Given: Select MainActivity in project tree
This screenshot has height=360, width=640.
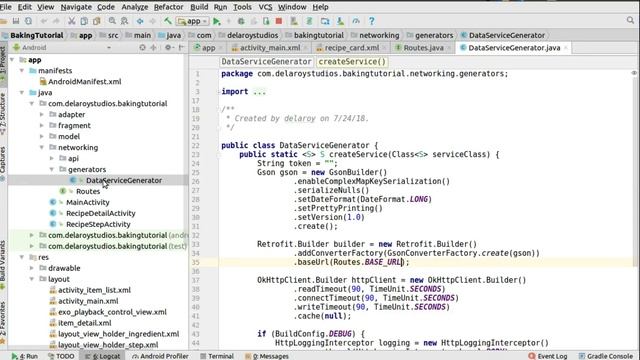Looking at the screenshot, I should coord(88,202).
